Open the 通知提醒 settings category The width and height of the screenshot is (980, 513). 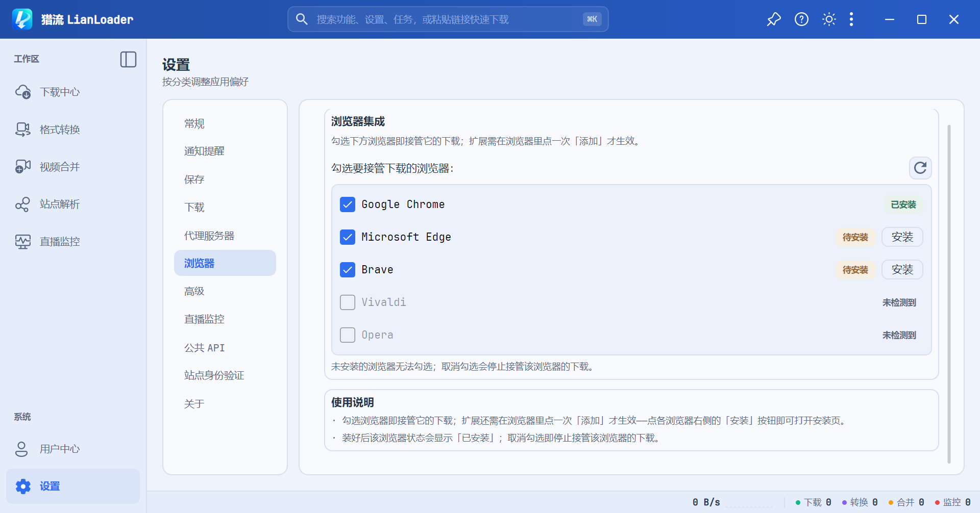225,151
